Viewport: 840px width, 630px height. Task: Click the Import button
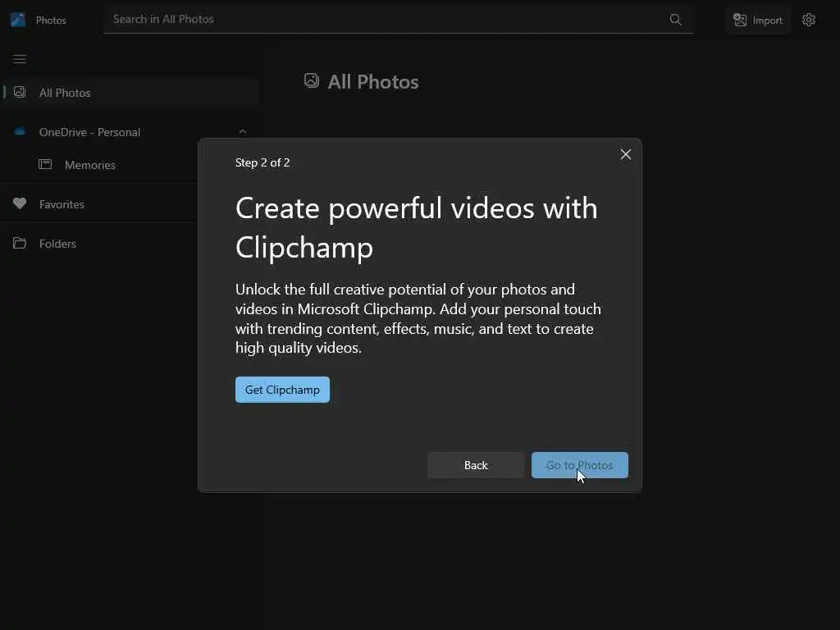pos(757,21)
